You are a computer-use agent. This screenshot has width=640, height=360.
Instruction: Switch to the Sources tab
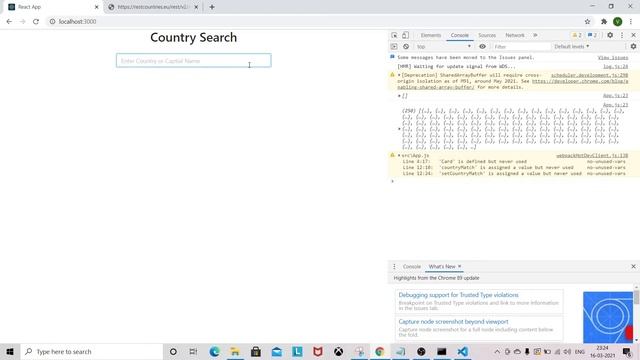tap(487, 35)
